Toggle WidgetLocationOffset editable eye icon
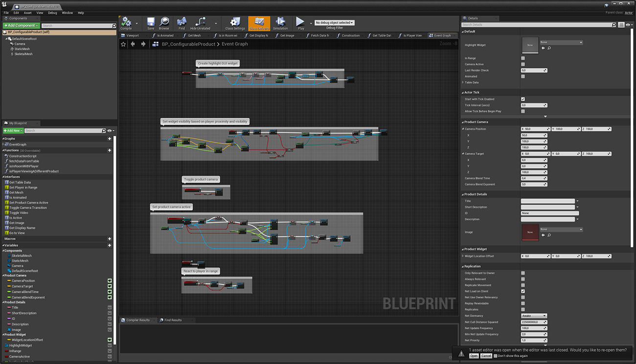The image size is (636, 364). [x=110, y=340]
